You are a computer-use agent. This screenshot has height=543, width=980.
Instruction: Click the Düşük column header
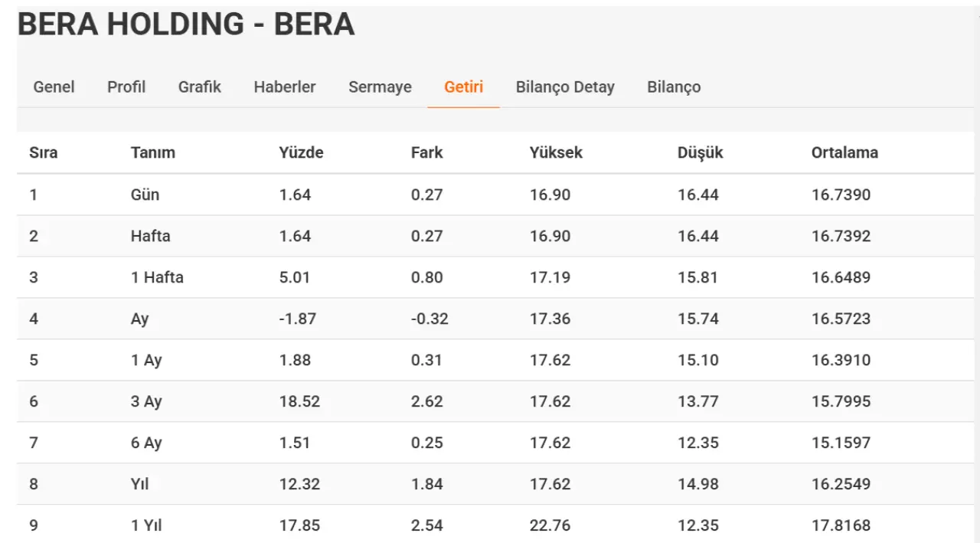(701, 152)
